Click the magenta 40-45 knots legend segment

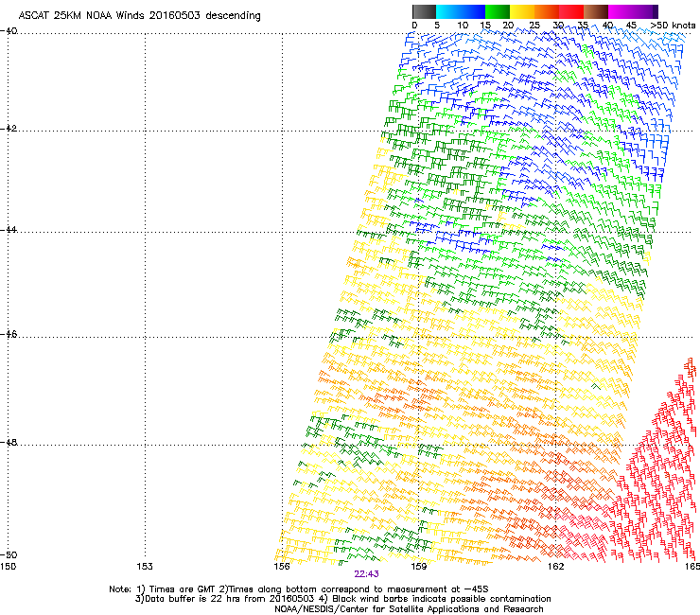click(621, 11)
